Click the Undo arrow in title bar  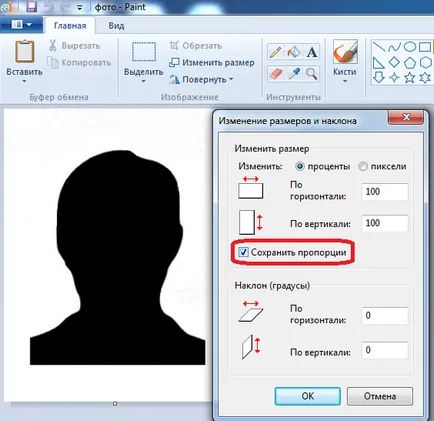click(49, 7)
